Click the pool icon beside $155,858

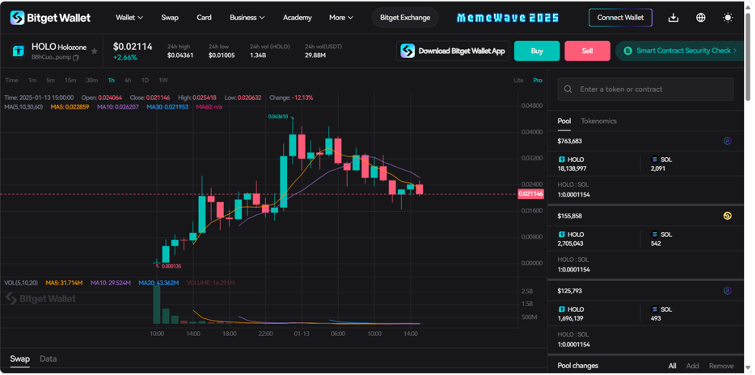728,216
